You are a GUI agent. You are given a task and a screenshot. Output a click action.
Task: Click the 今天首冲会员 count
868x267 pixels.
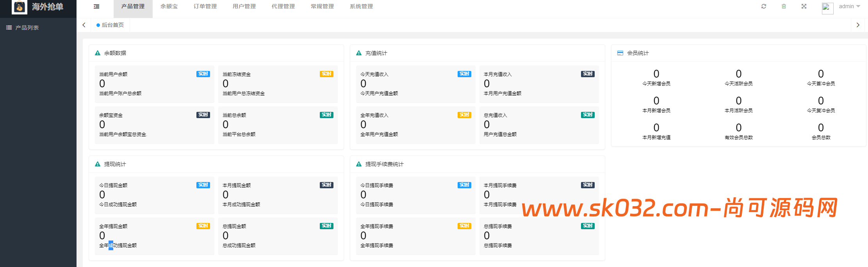click(821, 74)
